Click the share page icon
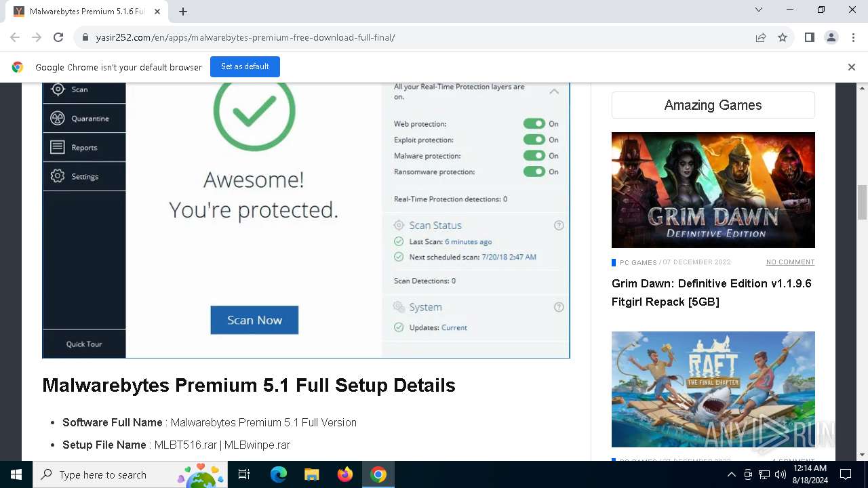This screenshot has width=868, height=488. click(761, 37)
